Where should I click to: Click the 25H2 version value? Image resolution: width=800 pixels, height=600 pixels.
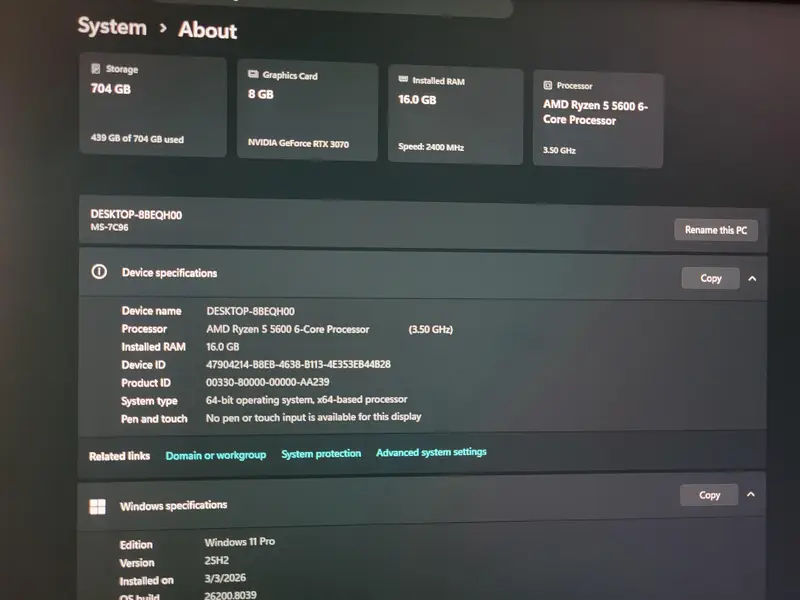coord(216,560)
